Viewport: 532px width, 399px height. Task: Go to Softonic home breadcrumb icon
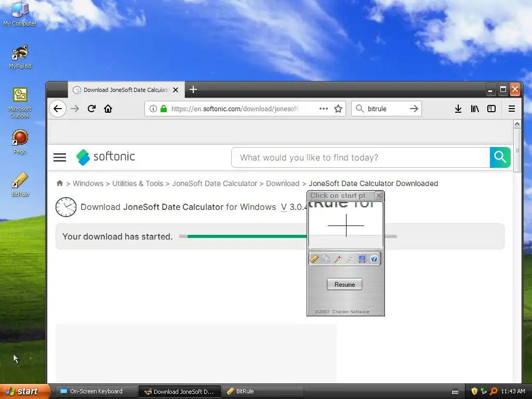60,183
